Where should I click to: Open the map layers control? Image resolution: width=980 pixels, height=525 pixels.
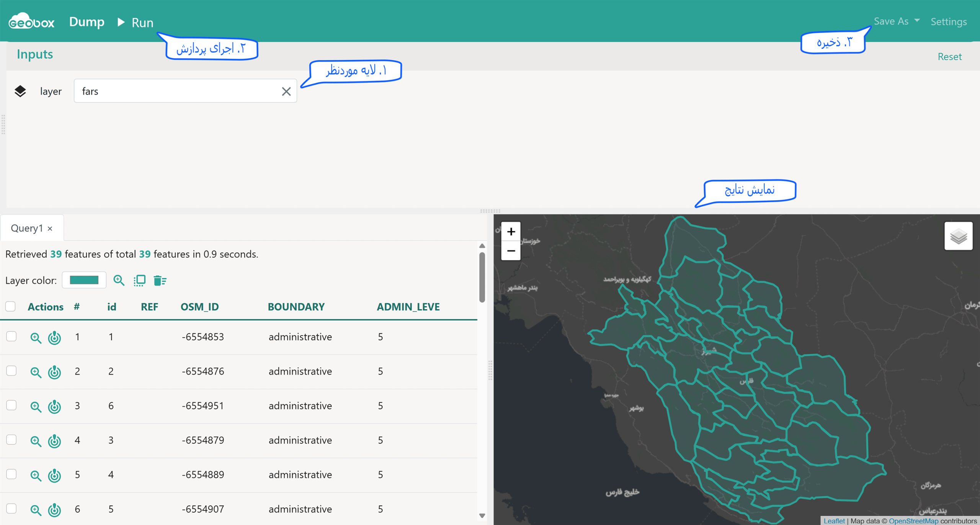click(958, 236)
